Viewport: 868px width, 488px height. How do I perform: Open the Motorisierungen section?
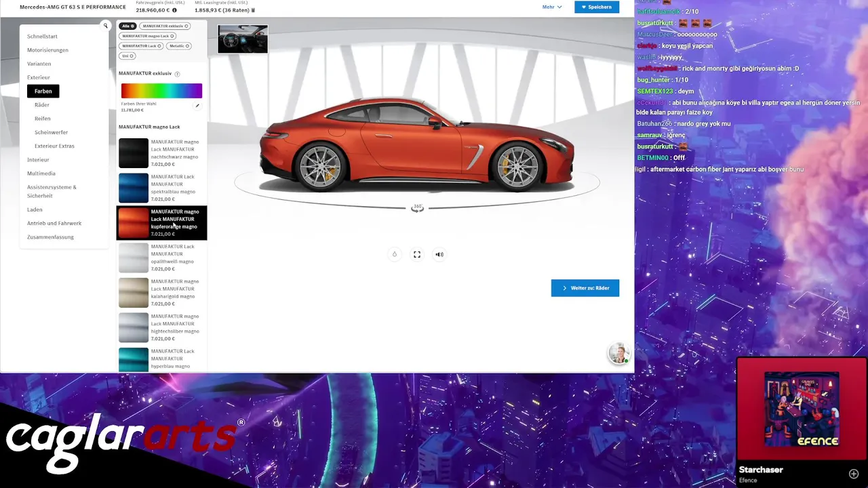47,50
